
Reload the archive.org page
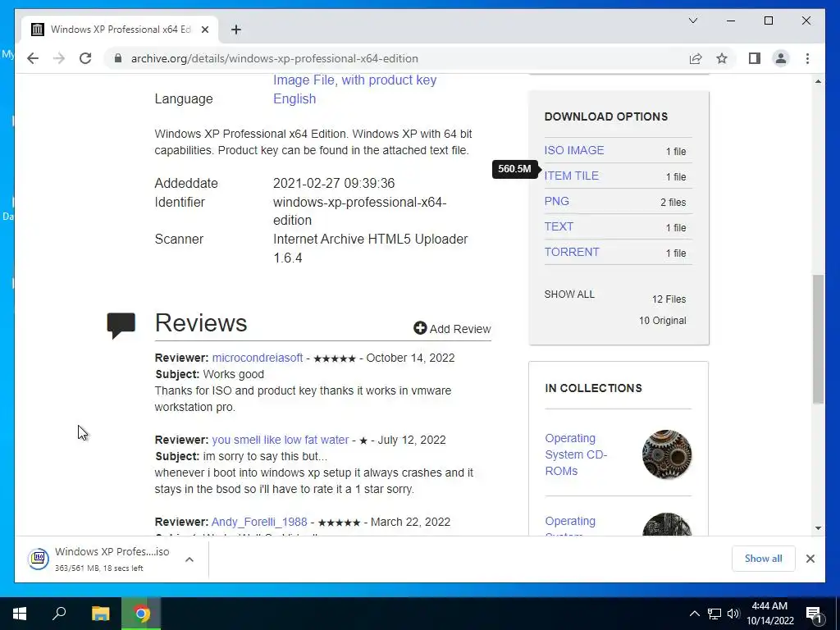[85, 58]
